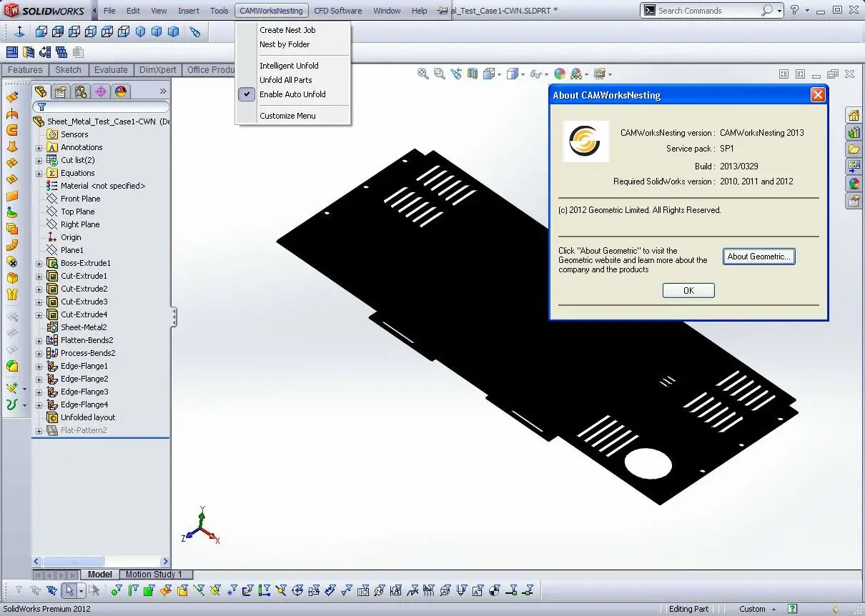Click the File Explorer folder icon in task pane

854,149
